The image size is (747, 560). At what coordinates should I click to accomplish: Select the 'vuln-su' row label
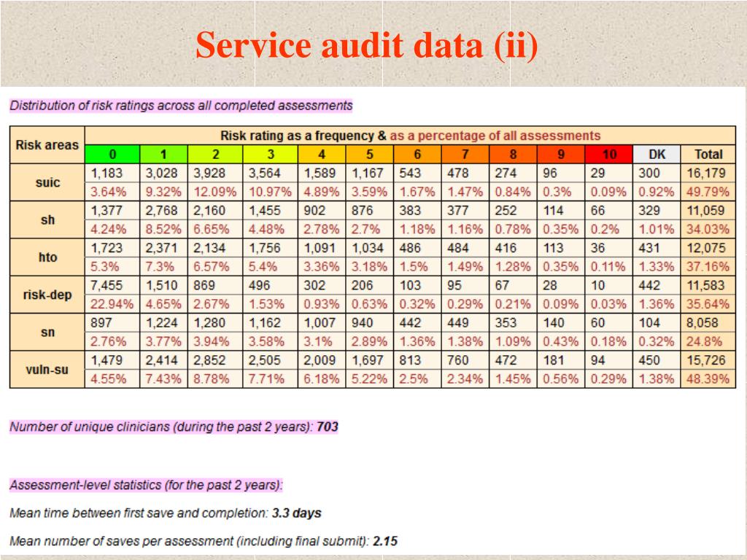pos(47,370)
